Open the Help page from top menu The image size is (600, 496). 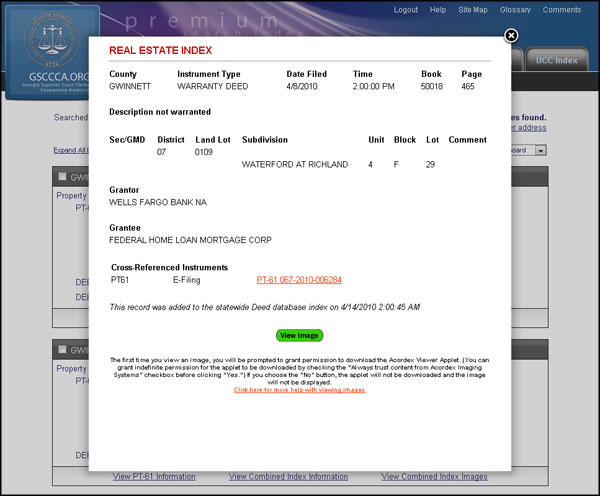tap(438, 10)
